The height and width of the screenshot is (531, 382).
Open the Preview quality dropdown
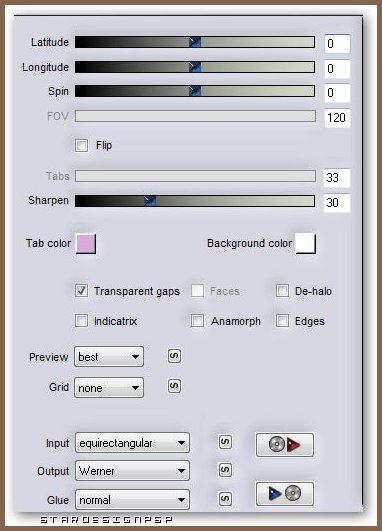[109, 357]
